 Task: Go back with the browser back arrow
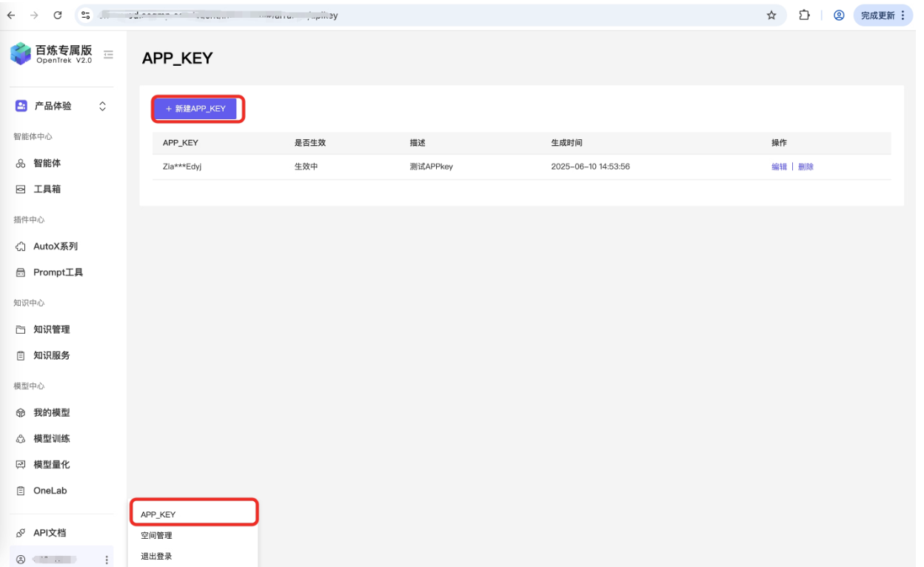11,15
